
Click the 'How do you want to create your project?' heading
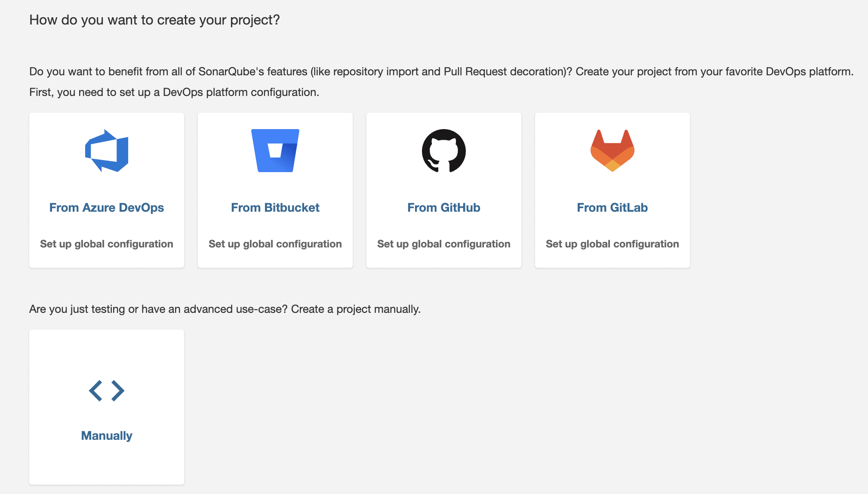(154, 20)
